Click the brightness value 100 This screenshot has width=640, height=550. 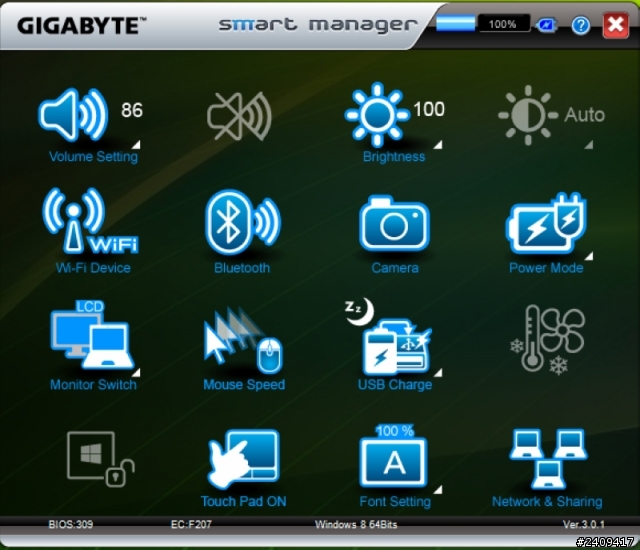pyautogui.click(x=429, y=109)
